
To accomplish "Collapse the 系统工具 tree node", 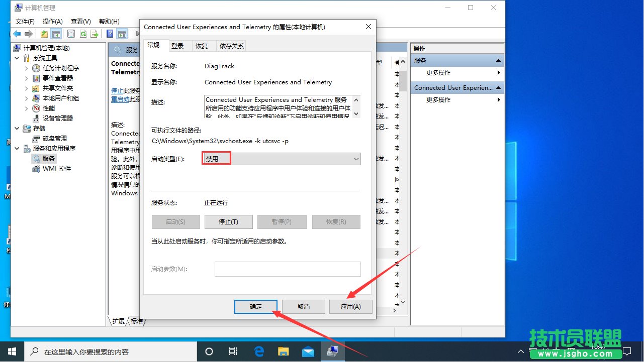I will click(x=18, y=58).
